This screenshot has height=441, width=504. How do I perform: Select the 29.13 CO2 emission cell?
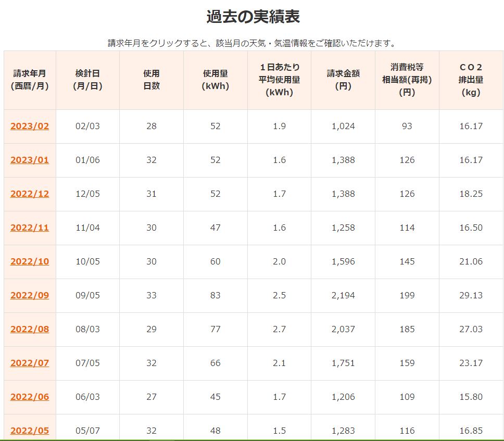pyautogui.click(x=471, y=295)
